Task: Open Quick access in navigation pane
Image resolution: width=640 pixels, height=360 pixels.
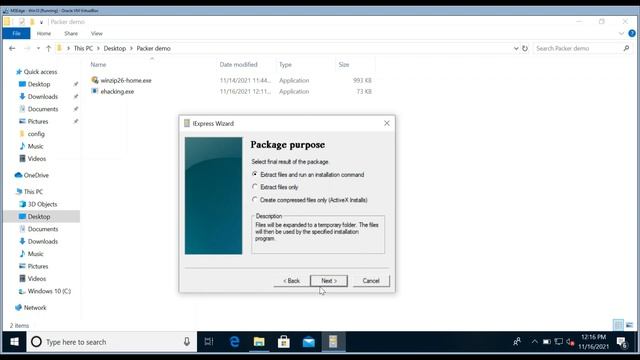Action: point(40,72)
